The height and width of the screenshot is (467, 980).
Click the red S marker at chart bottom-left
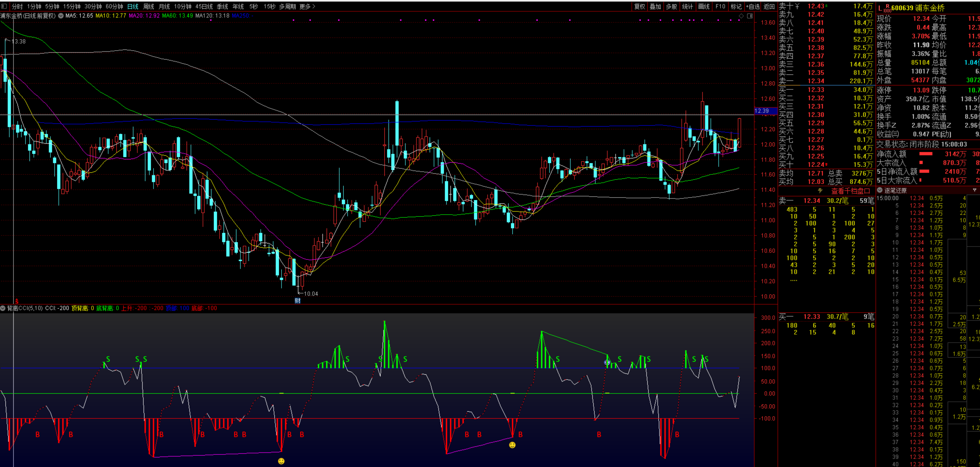pyautogui.click(x=17, y=301)
